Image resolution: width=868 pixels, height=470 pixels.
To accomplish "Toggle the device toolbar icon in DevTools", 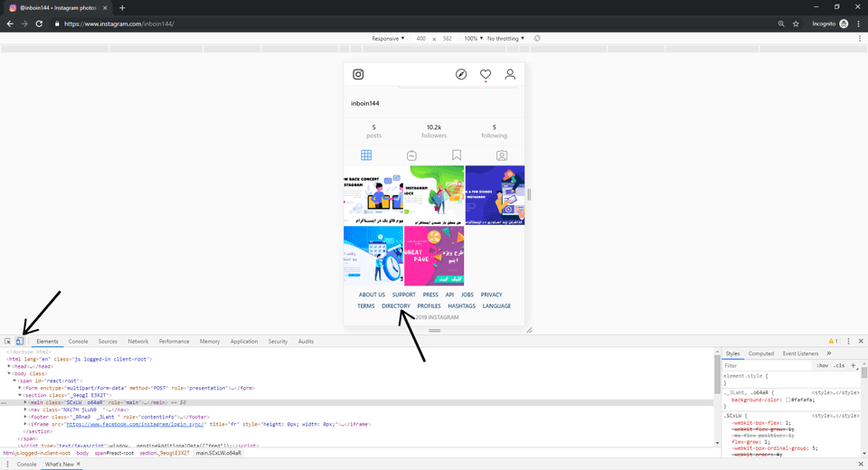I will click(x=20, y=341).
